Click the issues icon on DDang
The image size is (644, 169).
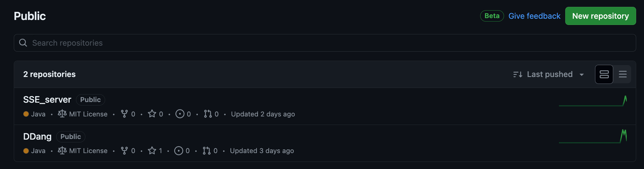179,150
